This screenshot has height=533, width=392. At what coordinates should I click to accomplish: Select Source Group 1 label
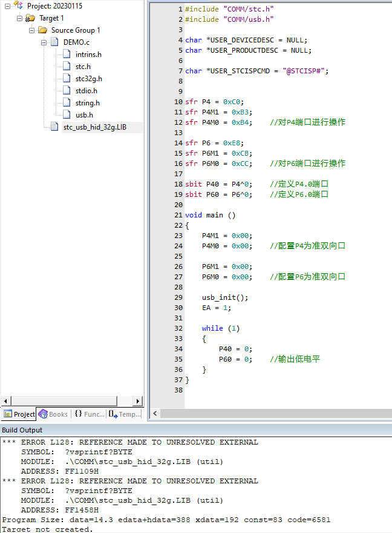point(76,30)
